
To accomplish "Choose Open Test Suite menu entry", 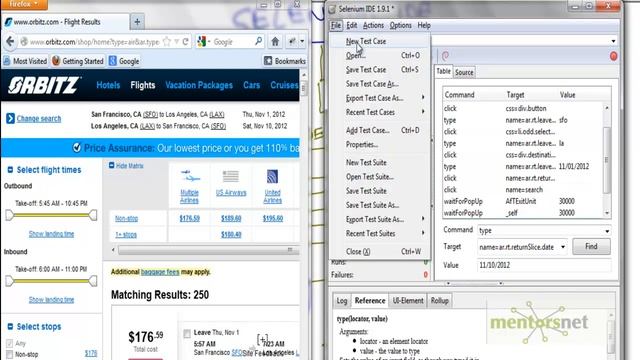I will (369, 177).
